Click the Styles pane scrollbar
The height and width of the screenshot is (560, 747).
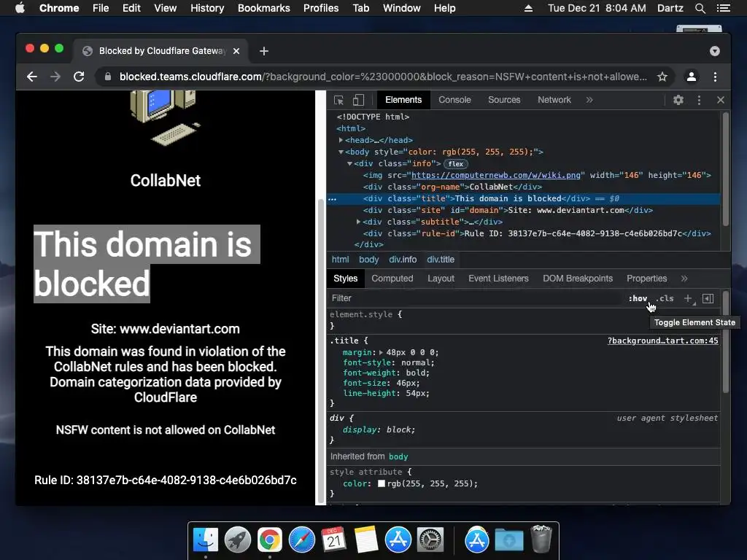tap(726, 341)
